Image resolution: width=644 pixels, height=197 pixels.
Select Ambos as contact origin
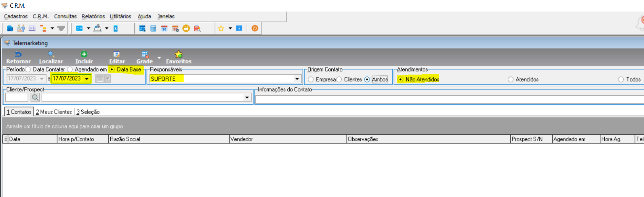[367, 80]
